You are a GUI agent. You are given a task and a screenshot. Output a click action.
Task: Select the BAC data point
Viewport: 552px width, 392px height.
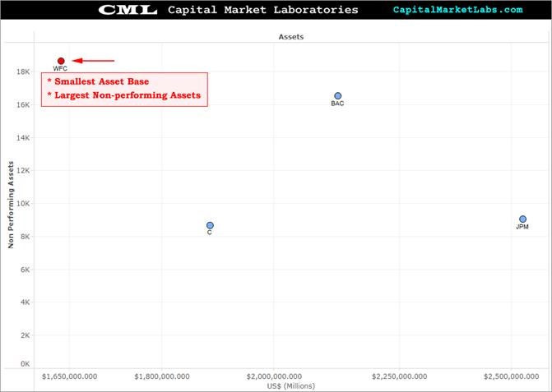(337, 95)
